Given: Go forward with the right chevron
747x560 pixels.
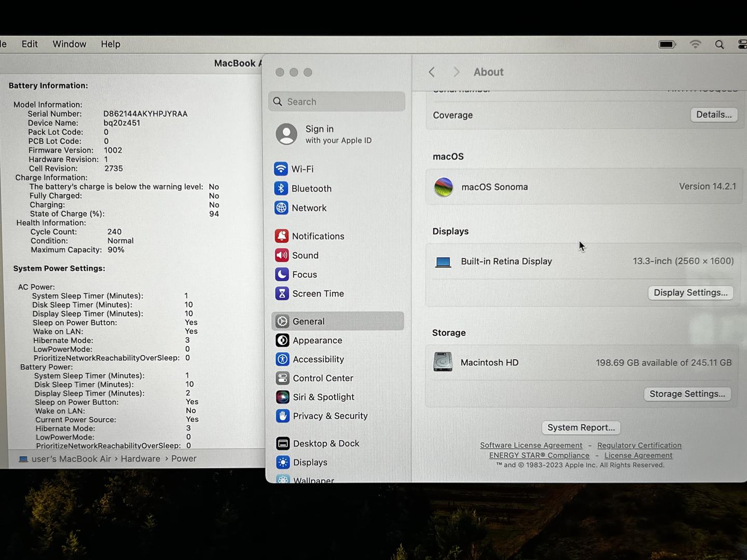Looking at the screenshot, I should pyautogui.click(x=457, y=72).
